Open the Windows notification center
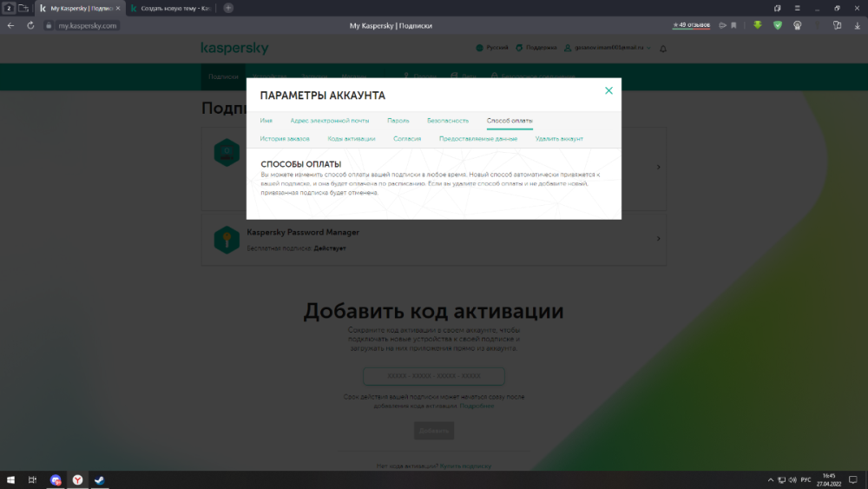Viewport: 868px width, 489px height. tap(853, 480)
